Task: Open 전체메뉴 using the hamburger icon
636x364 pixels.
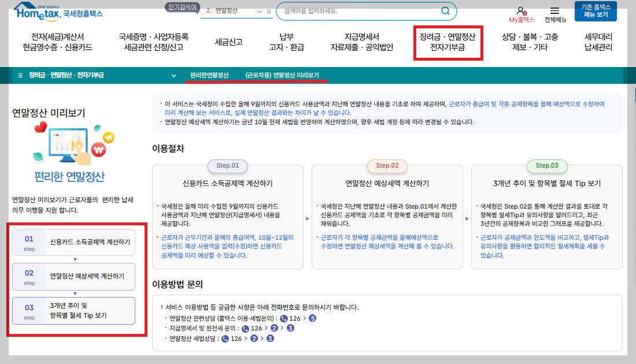Action: coord(554,10)
